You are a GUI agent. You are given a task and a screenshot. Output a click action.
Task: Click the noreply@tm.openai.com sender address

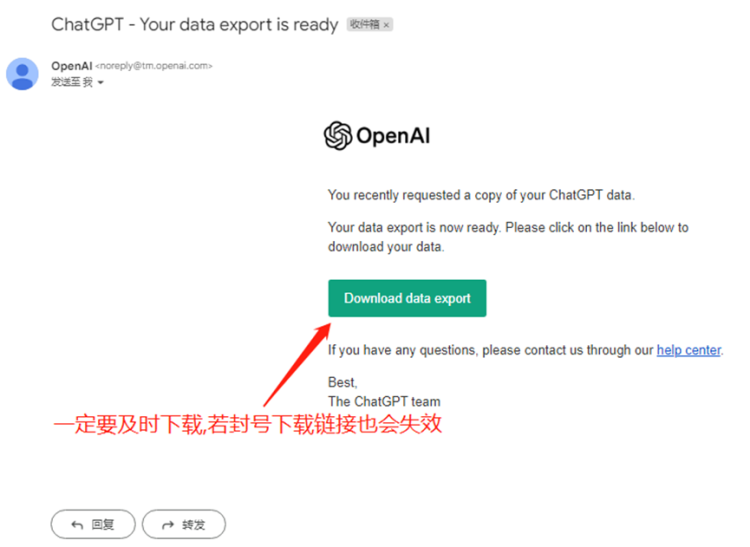[154, 66]
